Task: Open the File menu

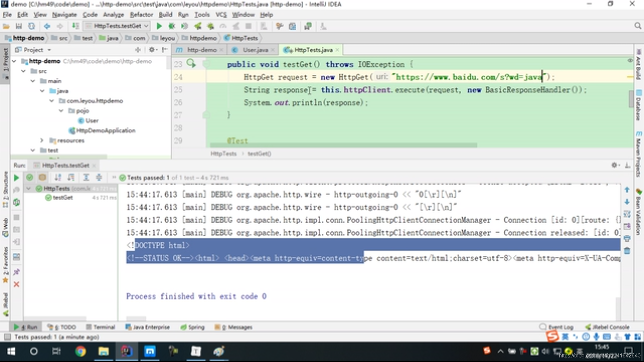Action: point(7,15)
